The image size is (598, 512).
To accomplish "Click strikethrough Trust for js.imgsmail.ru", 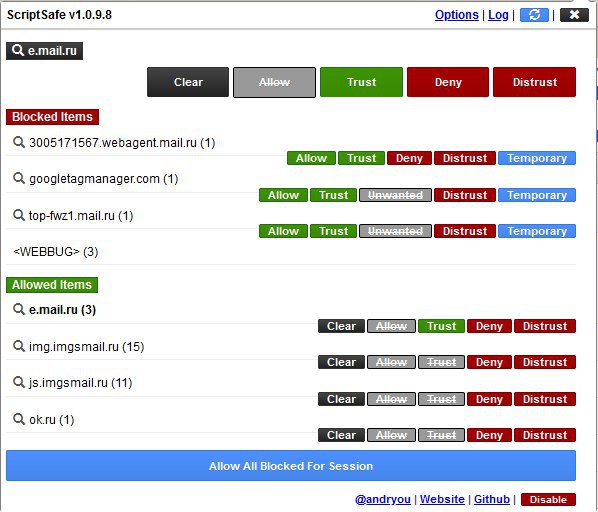I will (x=441, y=399).
